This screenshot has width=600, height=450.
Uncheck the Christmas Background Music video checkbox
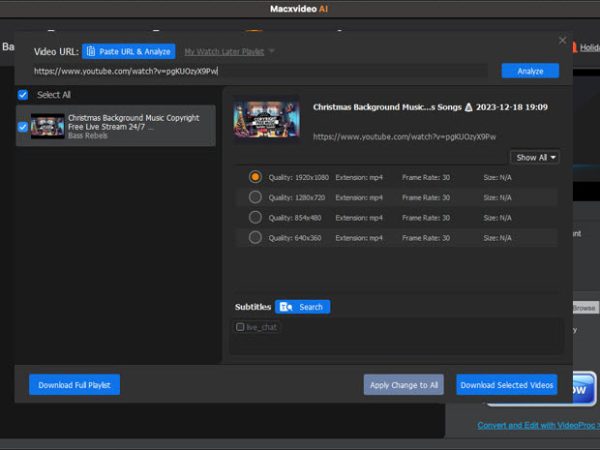click(23, 127)
